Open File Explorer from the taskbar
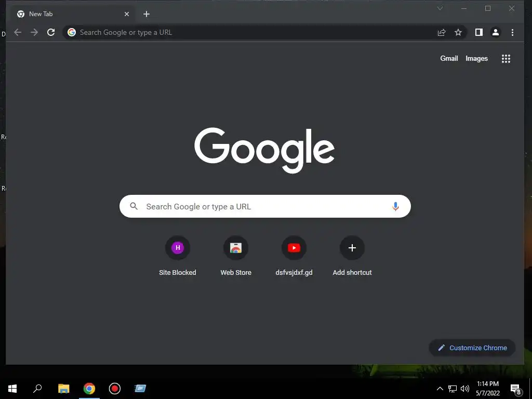The image size is (532, 399). point(63,389)
